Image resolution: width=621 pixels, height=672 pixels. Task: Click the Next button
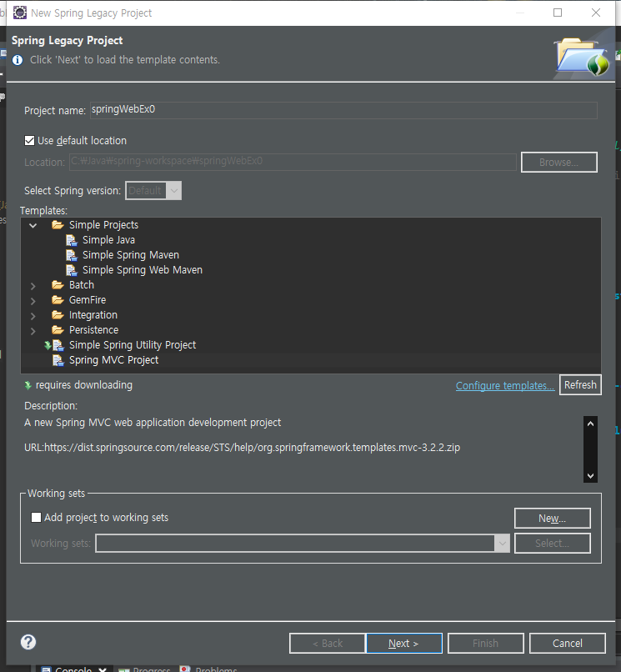[x=403, y=644]
